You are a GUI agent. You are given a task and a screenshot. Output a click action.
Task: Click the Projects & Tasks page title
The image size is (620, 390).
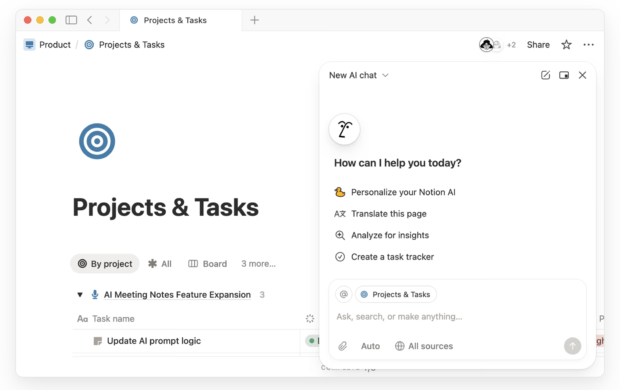tap(166, 207)
